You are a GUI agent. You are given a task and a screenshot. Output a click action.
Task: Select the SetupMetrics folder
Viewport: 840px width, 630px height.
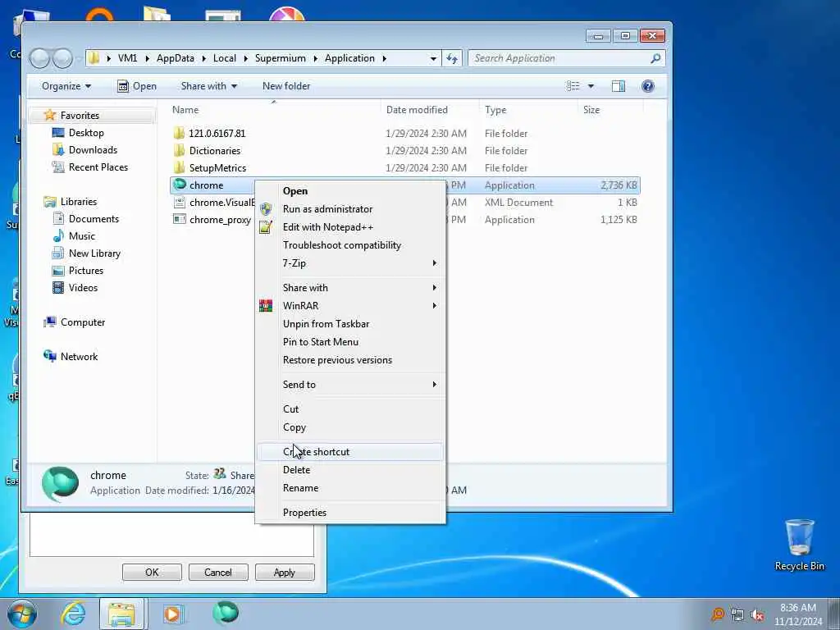pyautogui.click(x=217, y=167)
